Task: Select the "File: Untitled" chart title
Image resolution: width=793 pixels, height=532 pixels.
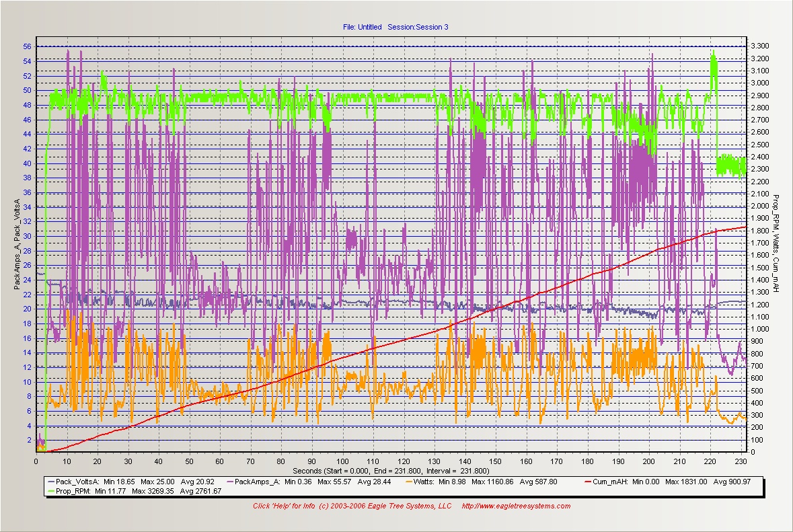Action: [362, 27]
